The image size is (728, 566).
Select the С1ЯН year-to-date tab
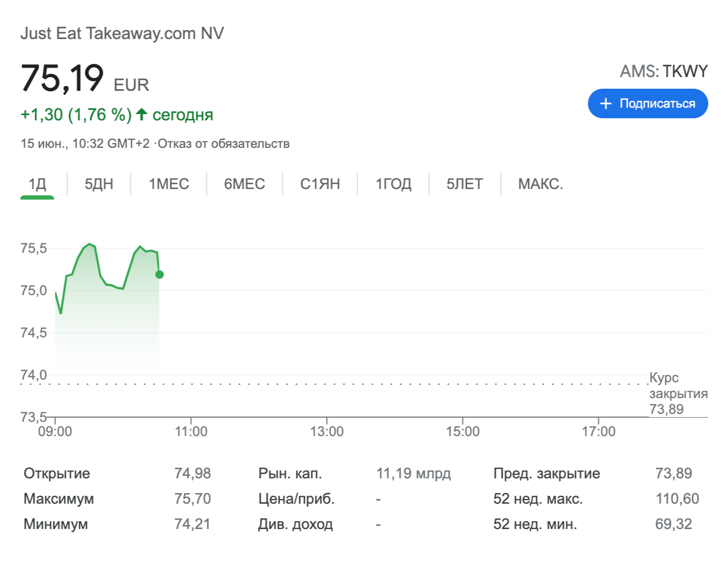pyautogui.click(x=320, y=184)
